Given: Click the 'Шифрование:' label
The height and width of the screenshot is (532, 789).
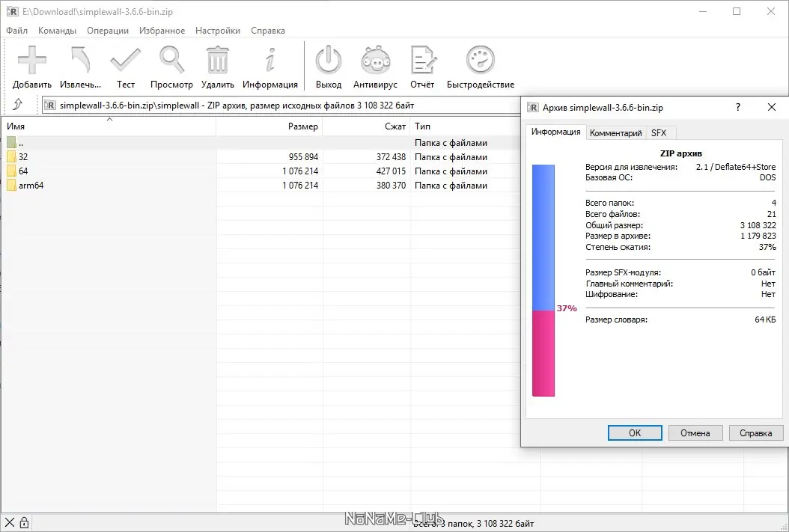Looking at the screenshot, I should point(612,294).
